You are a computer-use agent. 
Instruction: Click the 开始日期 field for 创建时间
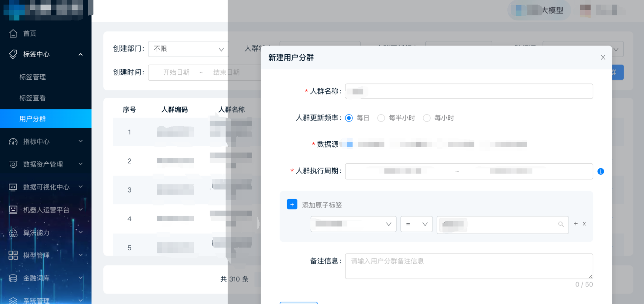click(176, 73)
